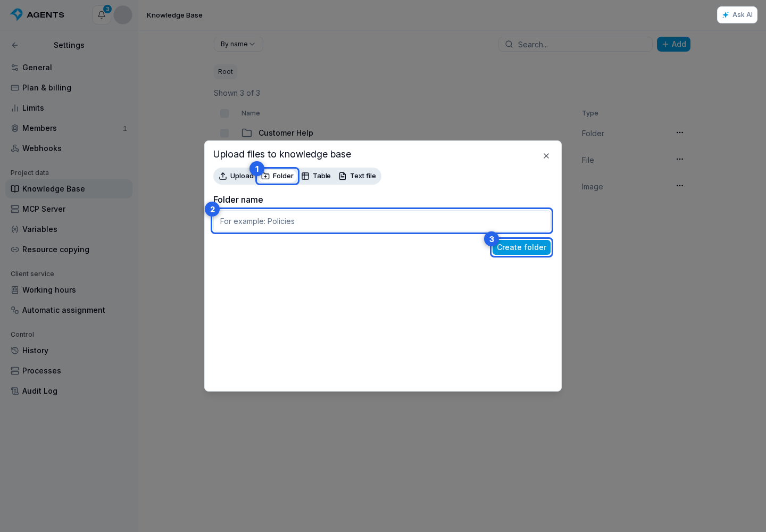Click the Add button

click(673, 44)
